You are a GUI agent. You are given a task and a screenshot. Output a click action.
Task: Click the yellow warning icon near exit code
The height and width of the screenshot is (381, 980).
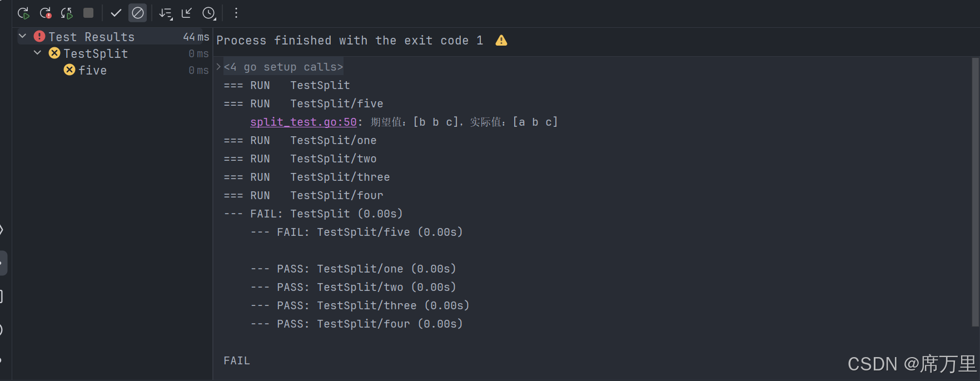click(501, 41)
